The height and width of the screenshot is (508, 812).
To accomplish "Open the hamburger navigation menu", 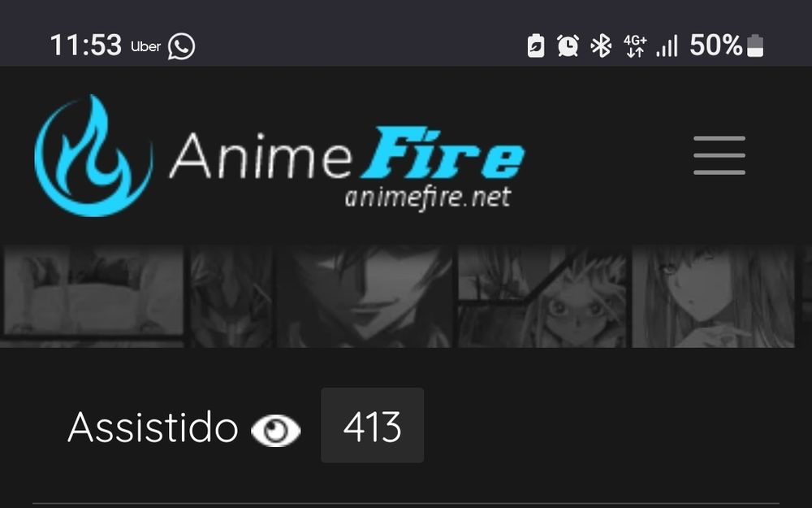I will pos(719,155).
